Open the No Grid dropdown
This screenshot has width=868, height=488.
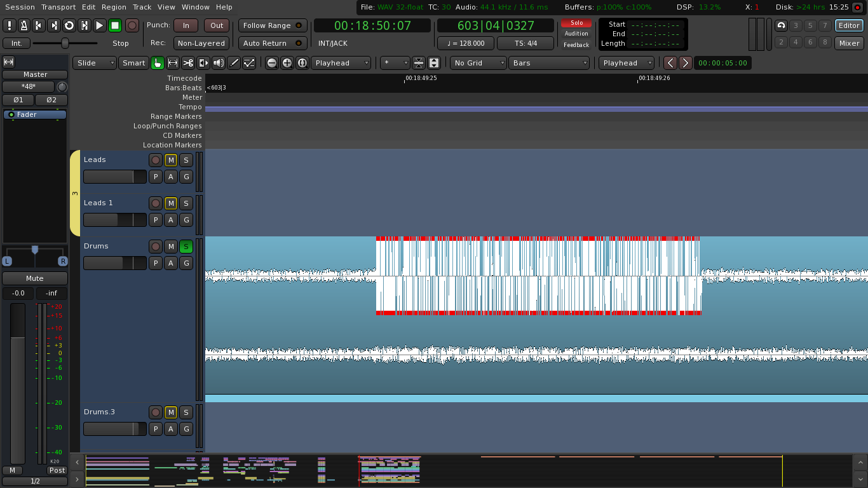(478, 63)
